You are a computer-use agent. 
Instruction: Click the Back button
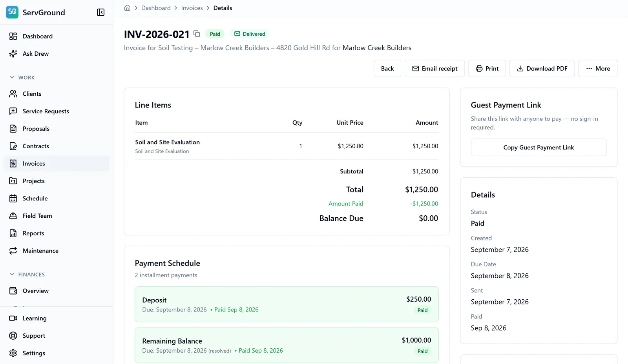pos(387,68)
